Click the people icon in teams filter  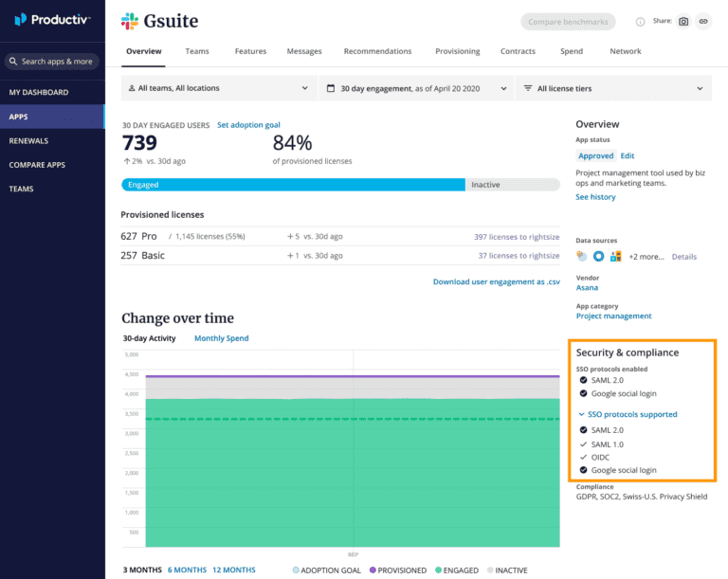(x=132, y=88)
